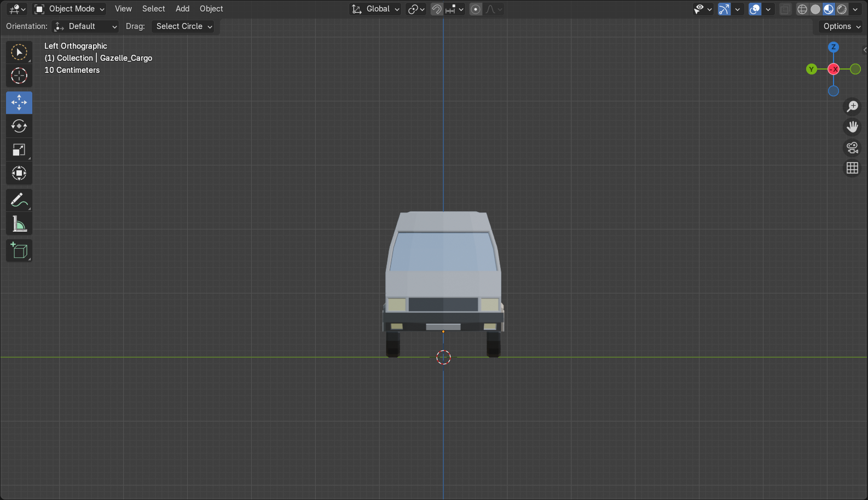Screen dimensions: 868x500
Task: Click the negative Y axis gizmo circle
Action: 855,69
